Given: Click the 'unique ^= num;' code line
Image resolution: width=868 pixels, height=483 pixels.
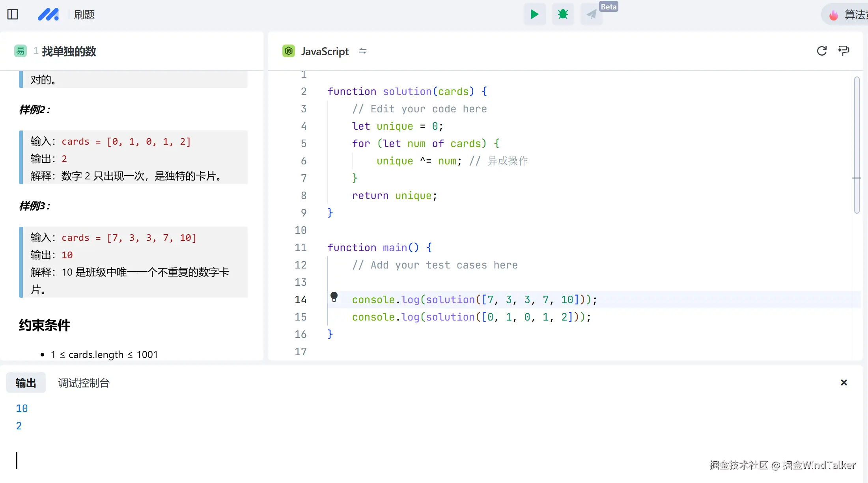Looking at the screenshot, I should (419, 161).
